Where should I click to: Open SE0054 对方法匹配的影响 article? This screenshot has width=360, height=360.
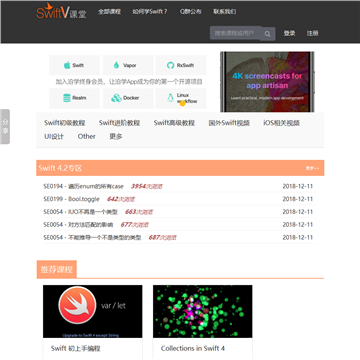coord(78,225)
